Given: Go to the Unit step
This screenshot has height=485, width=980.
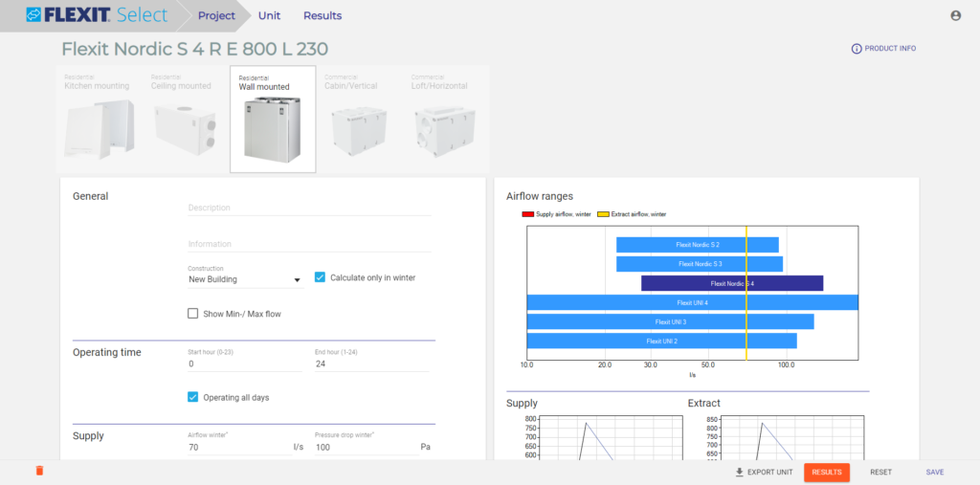Looking at the screenshot, I should (269, 15).
